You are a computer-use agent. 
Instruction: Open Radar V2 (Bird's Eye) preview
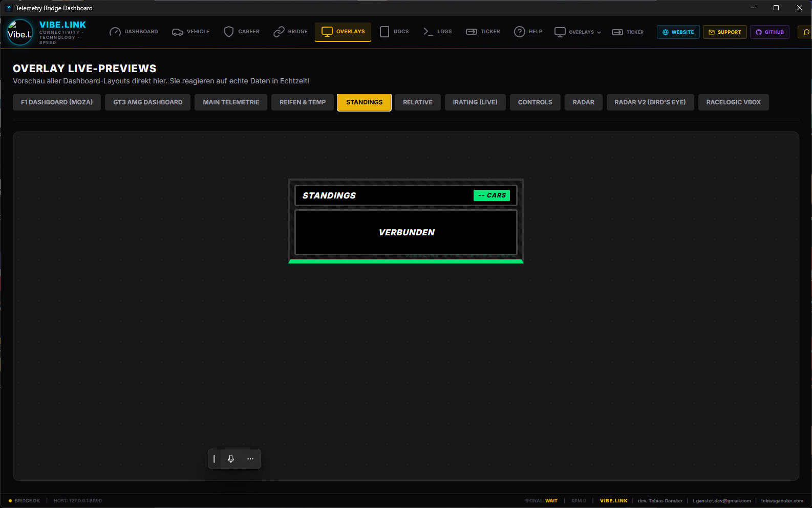click(650, 102)
